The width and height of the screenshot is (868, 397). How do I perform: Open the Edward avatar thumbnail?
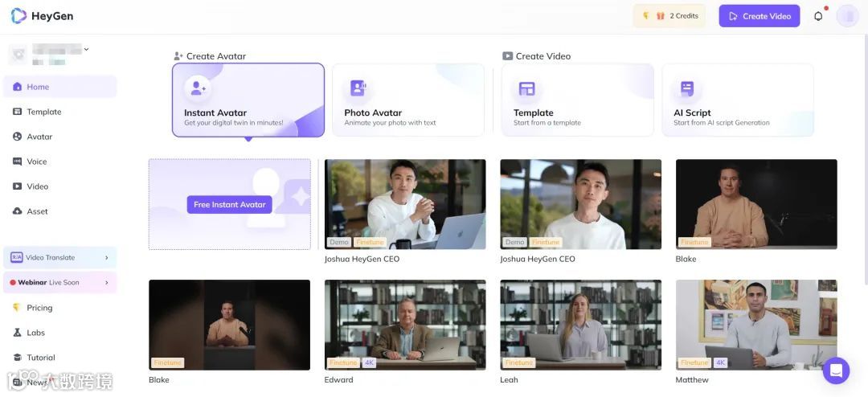point(405,325)
